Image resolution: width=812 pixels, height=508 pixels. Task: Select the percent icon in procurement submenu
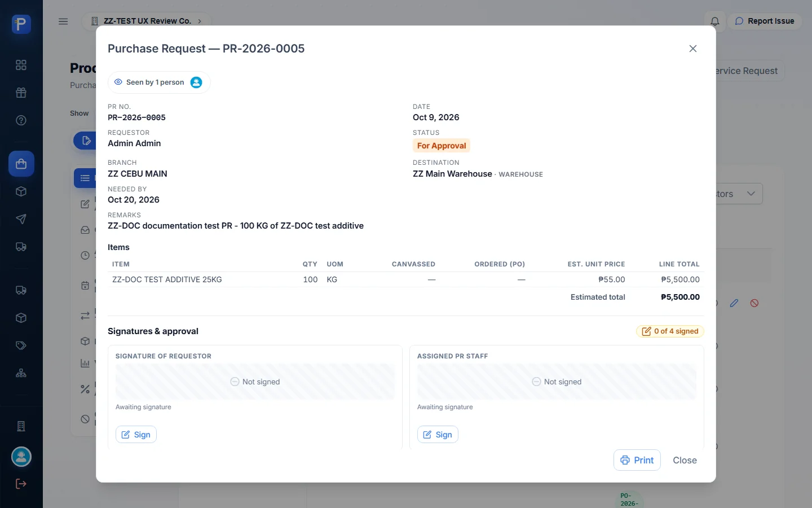85,389
